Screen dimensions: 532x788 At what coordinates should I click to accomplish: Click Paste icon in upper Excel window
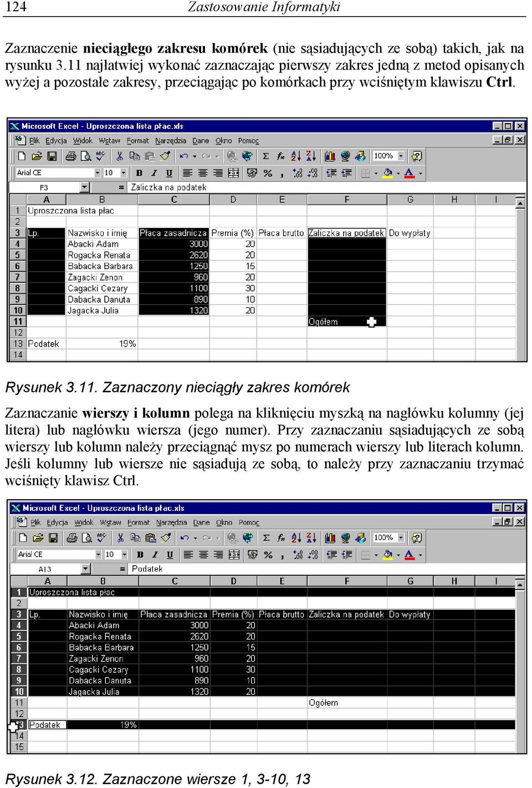pyautogui.click(x=150, y=156)
